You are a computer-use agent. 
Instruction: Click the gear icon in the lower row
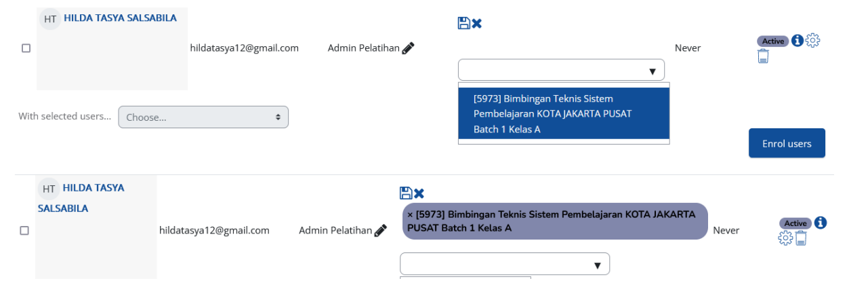coord(785,238)
